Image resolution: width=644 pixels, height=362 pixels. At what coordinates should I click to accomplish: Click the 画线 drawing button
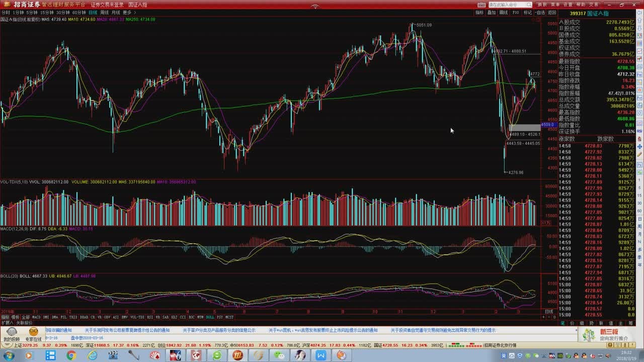[504, 13]
